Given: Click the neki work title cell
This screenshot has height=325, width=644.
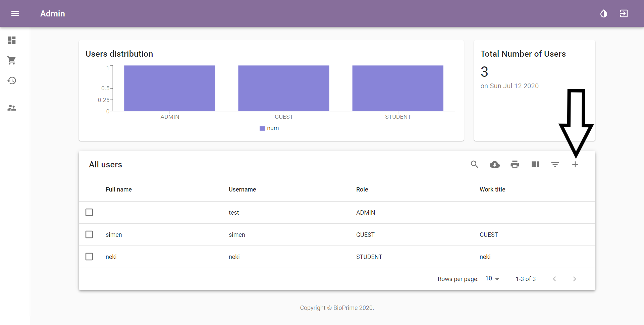Looking at the screenshot, I should 485,257.
